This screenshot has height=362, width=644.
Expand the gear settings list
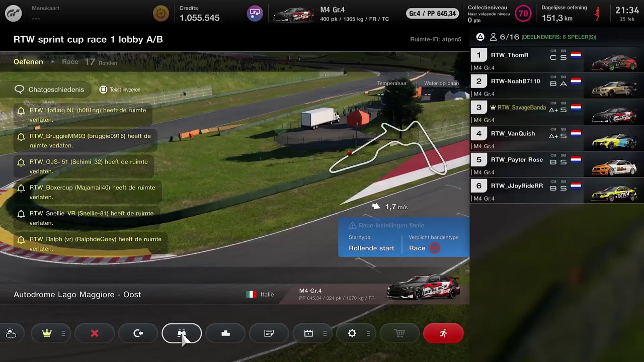tap(369, 333)
